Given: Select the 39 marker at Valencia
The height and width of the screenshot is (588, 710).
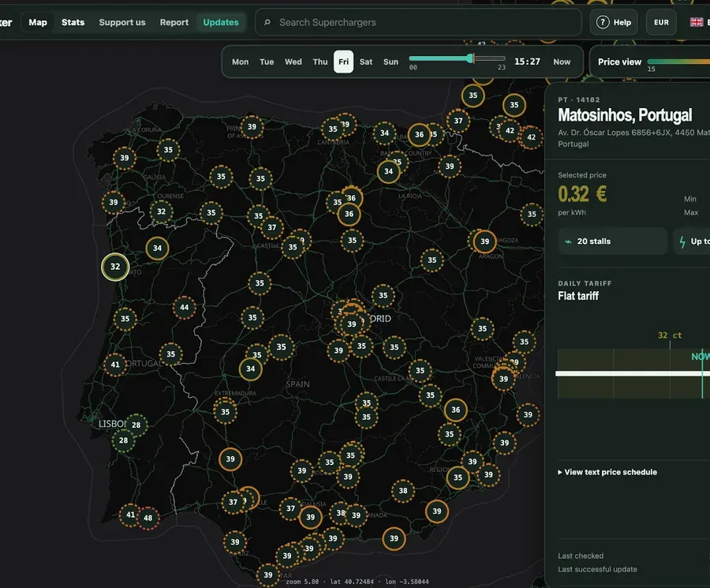Looking at the screenshot, I should tap(503, 379).
